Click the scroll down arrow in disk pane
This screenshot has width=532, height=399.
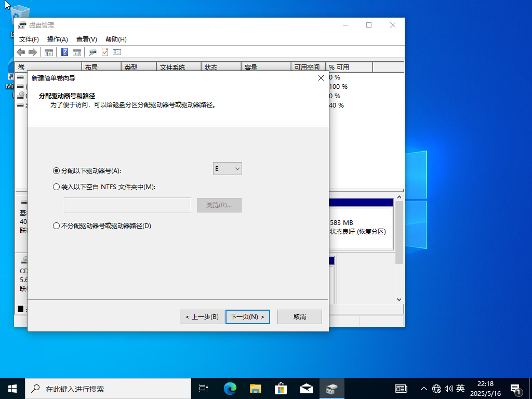point(400,300)
